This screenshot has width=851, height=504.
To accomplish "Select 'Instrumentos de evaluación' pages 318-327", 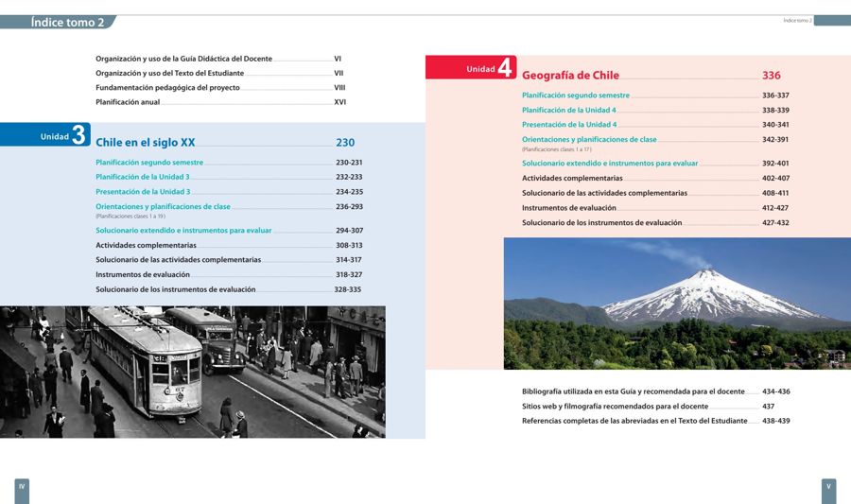I will 143,274.
